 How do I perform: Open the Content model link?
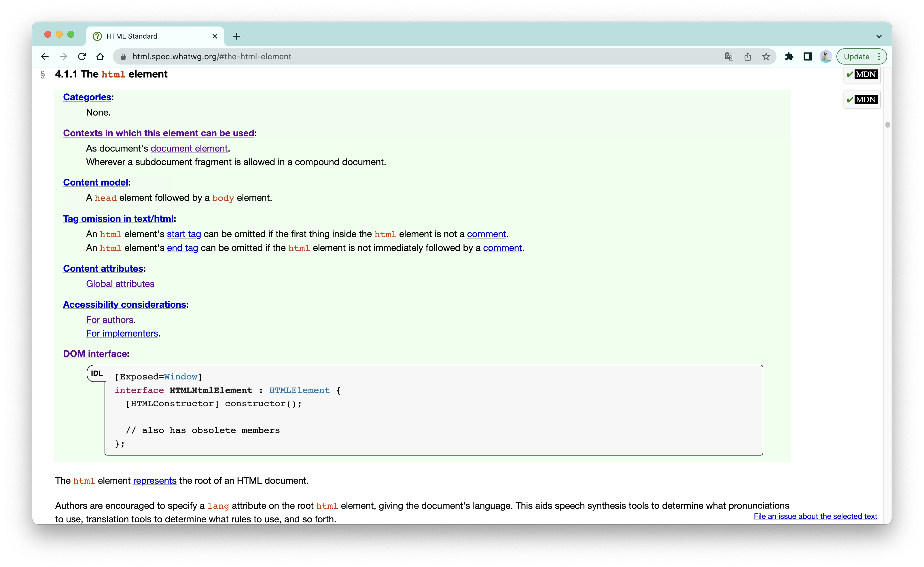(96, 183)
